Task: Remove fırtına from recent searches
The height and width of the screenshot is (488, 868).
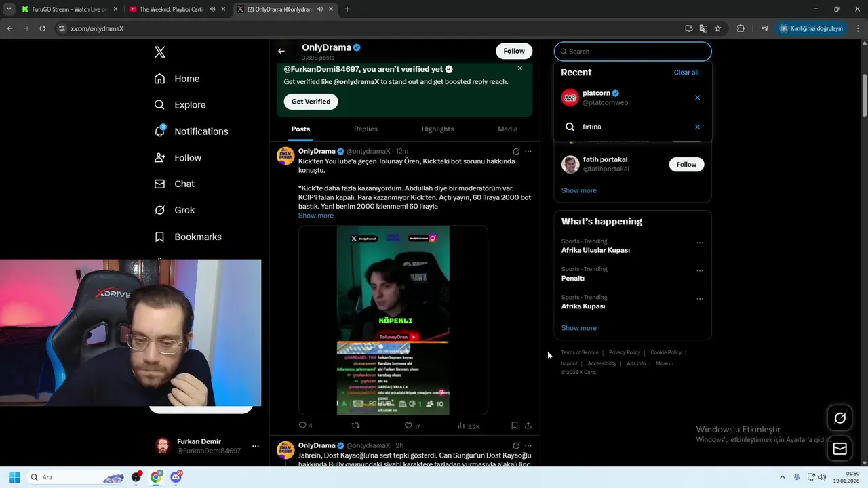Action: point(697,127)
